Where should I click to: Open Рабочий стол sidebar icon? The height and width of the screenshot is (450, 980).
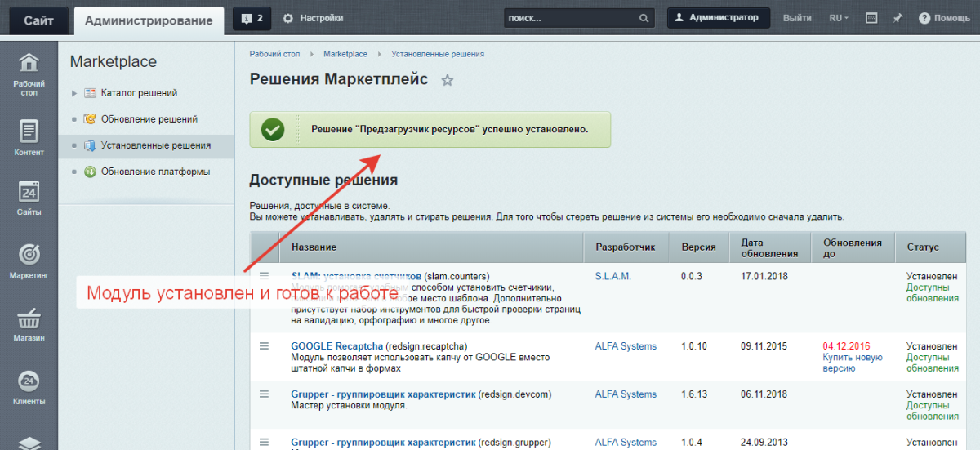click(x=29, y=74)
